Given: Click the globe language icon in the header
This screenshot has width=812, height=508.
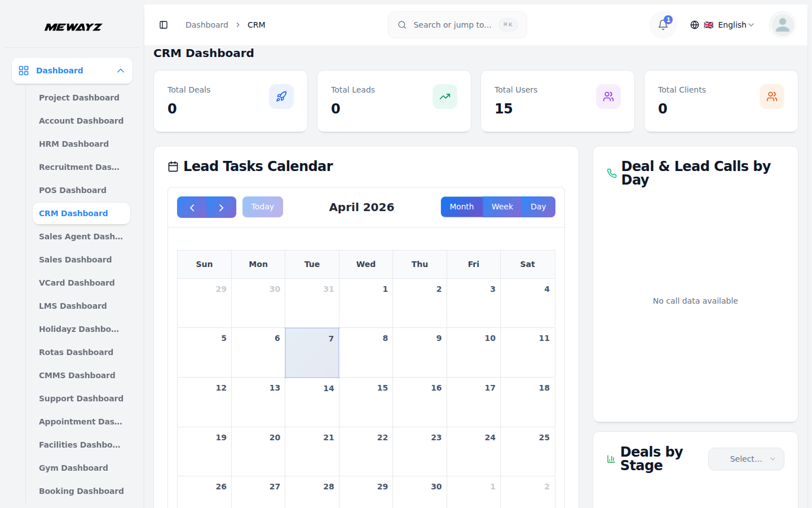Looking at the screenshot, I should (695, 25).
